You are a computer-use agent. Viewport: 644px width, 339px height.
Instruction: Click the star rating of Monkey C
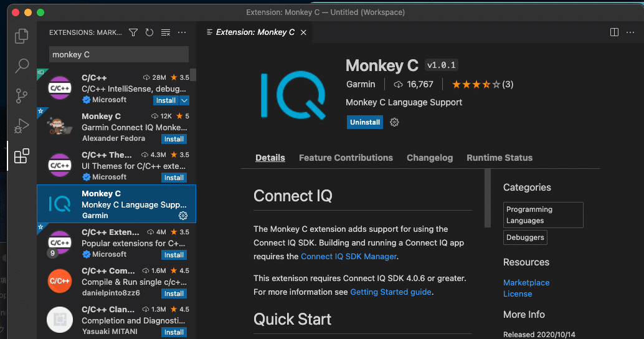[476, 84]
